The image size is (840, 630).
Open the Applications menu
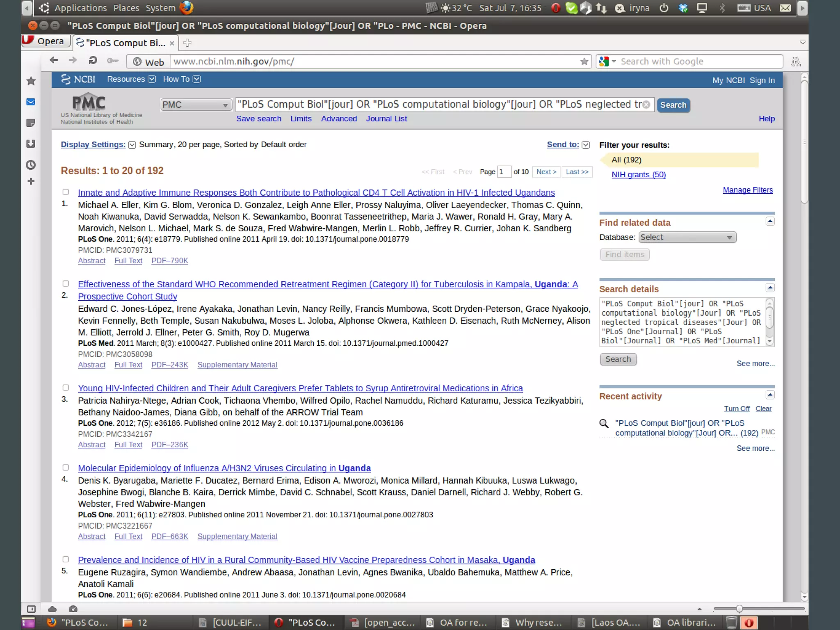(x=80, y=8)
